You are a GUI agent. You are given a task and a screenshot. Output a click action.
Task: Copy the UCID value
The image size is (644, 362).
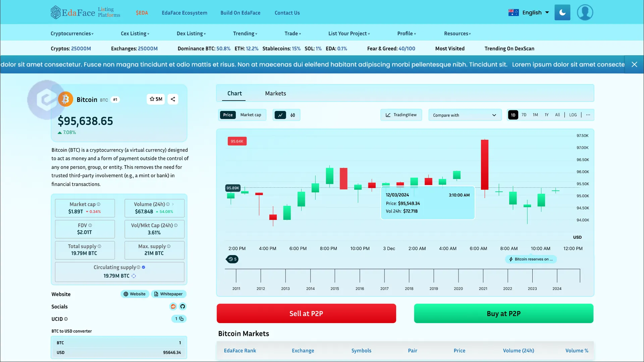[x=181, y=319]
